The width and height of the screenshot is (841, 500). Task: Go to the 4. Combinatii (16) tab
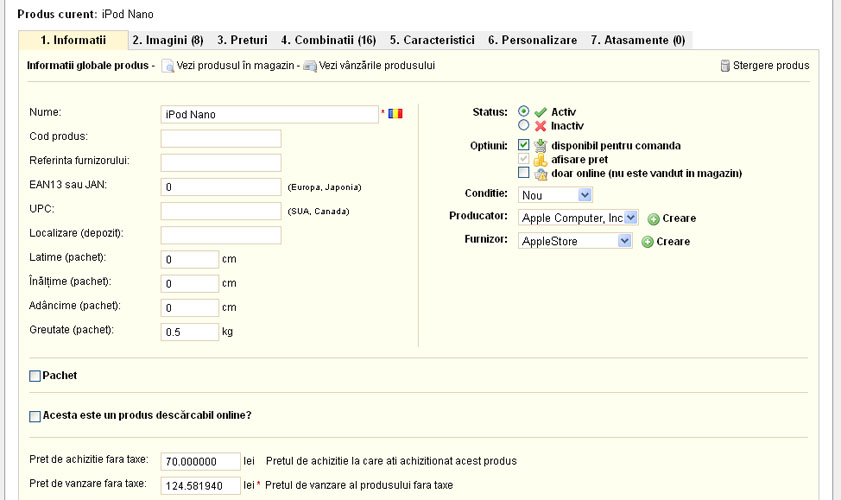point(328,40)
